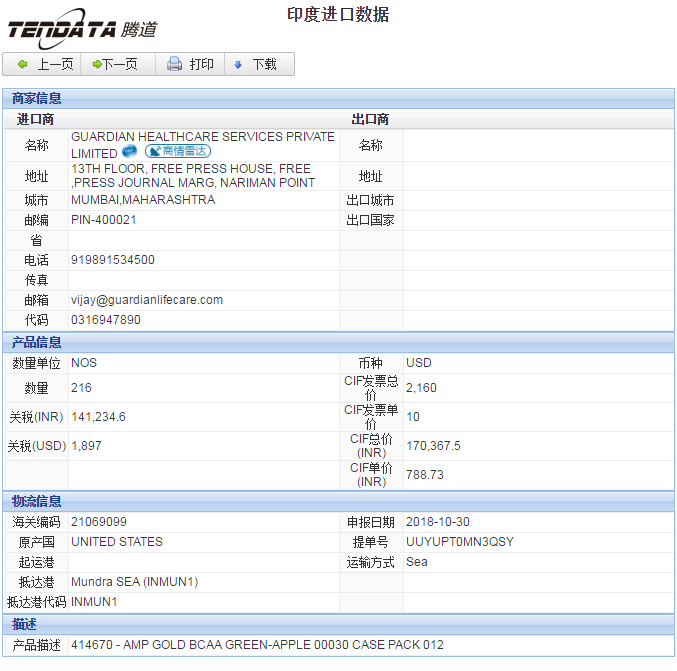
Task: Click email vijay@guardianlifecare.com
Action: 147,300
